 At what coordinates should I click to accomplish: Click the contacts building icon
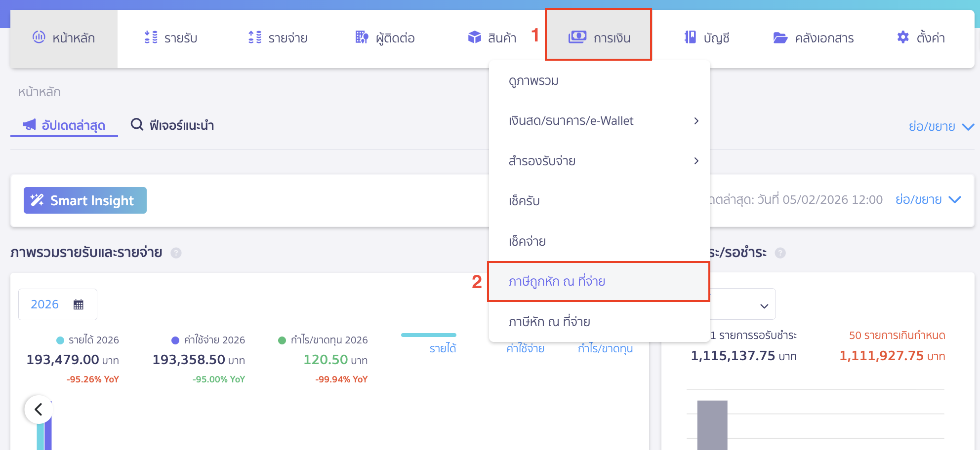[x=362, y=37]
